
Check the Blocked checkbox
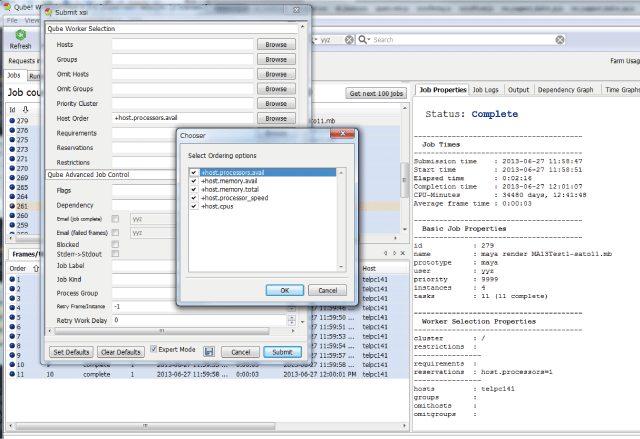coord(116,244)
